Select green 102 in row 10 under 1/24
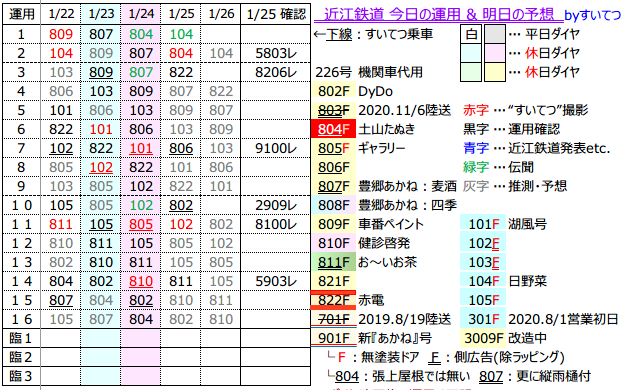 pos(141,205)
